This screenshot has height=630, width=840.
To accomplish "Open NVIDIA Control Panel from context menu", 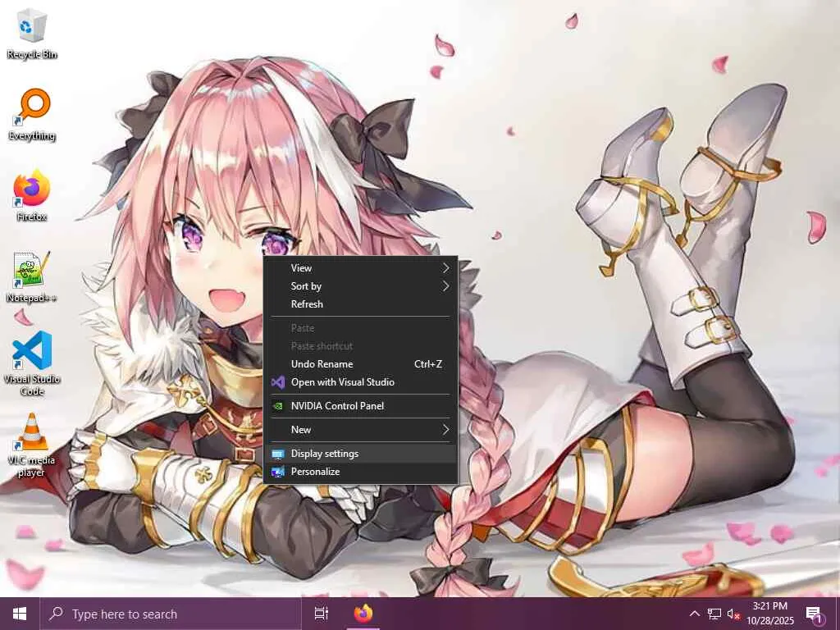I will tap(361, 405).
